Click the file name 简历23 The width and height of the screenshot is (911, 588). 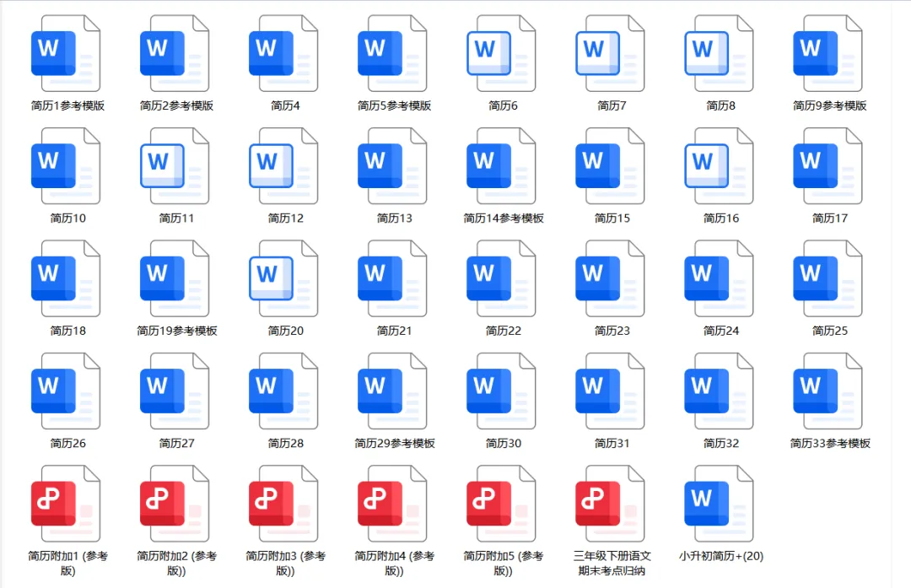click(612, 332)
